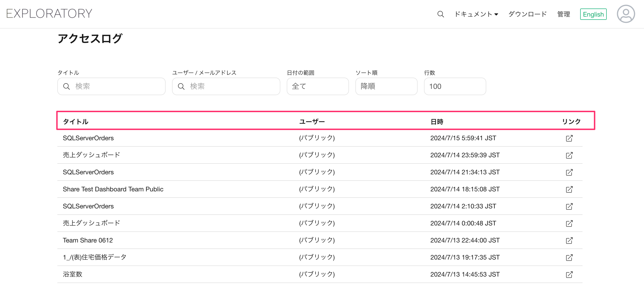Open link for Team Share 0612
Viewport: 644px width, 286px height.
[x=569, y=240]
